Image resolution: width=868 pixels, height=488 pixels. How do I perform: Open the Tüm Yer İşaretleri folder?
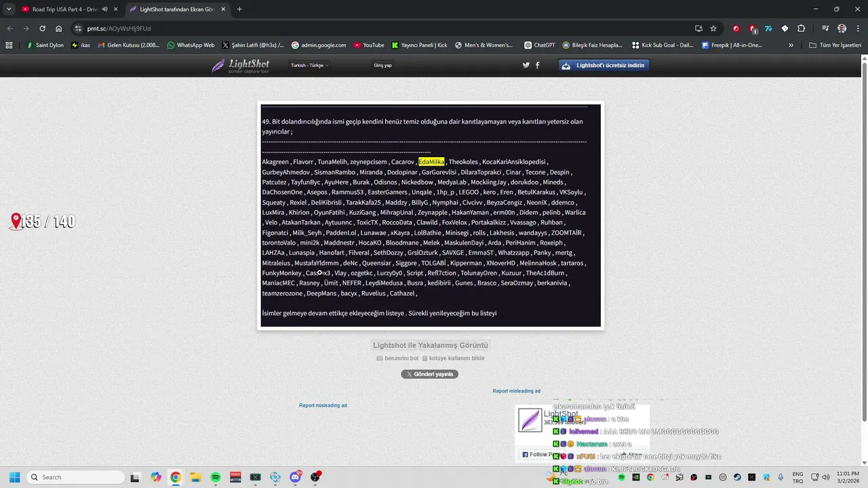835,45
